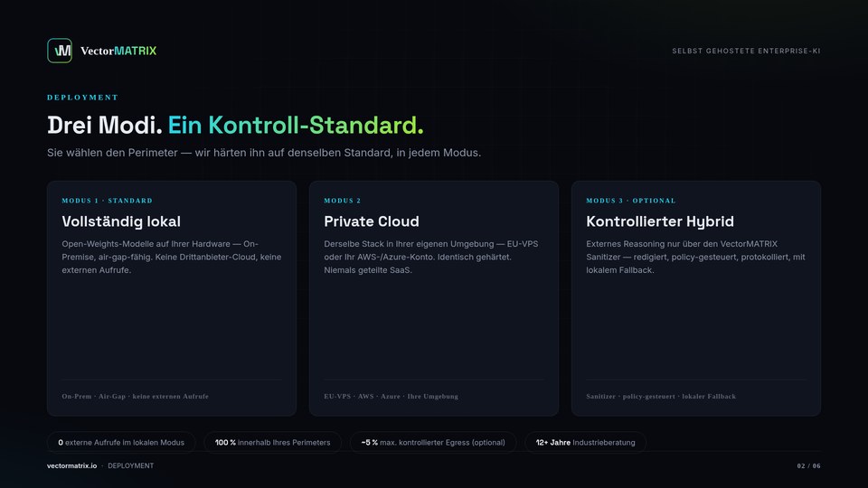Click the 'MODUS 3 · OPTIONAL' card label

(631, 201)
